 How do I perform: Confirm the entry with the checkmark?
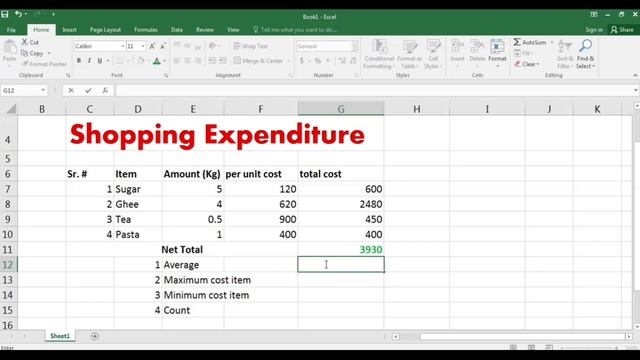click(x=88, y=91)
